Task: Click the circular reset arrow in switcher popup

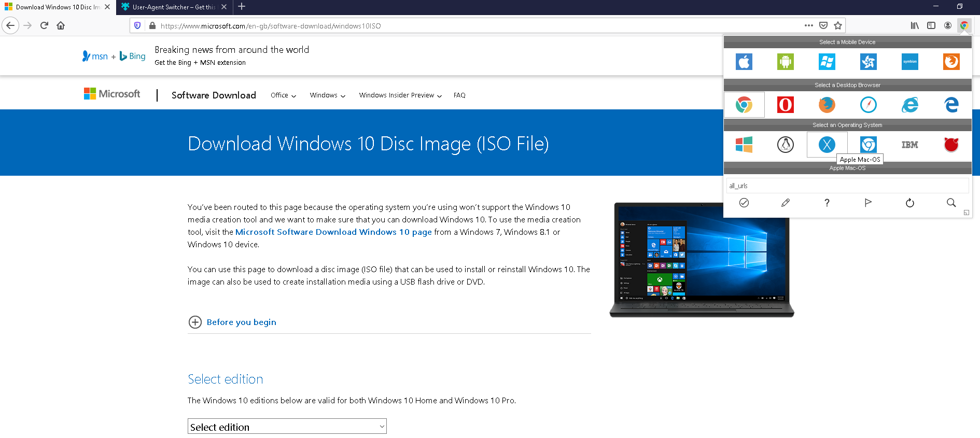Action: tap(910, 203)
